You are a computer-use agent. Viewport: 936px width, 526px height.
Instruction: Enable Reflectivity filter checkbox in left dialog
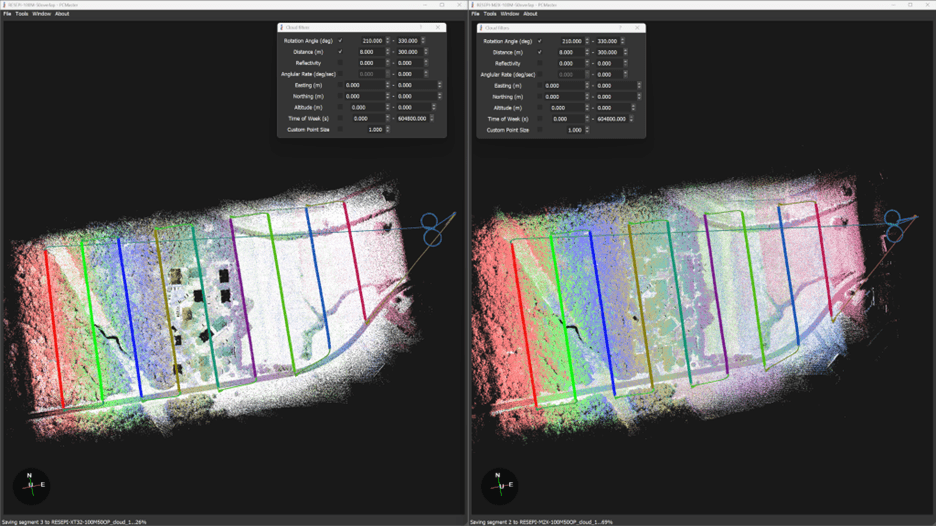(x=340, y=63)
